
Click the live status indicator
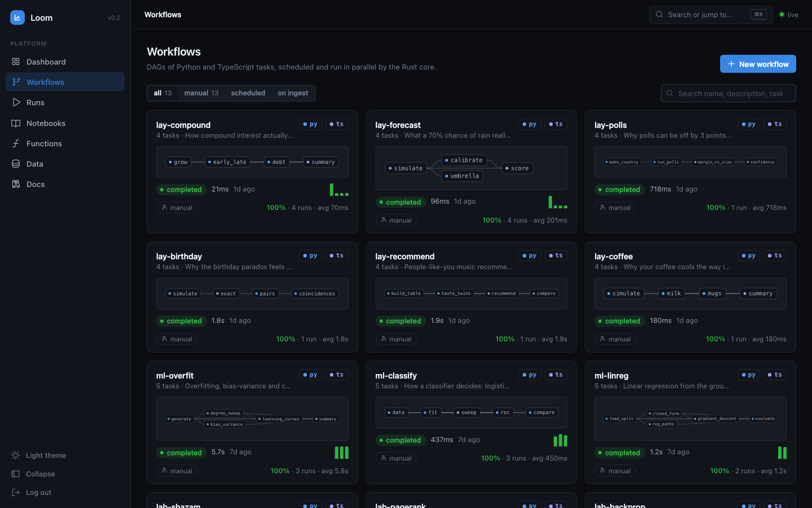tap(789, 14)
